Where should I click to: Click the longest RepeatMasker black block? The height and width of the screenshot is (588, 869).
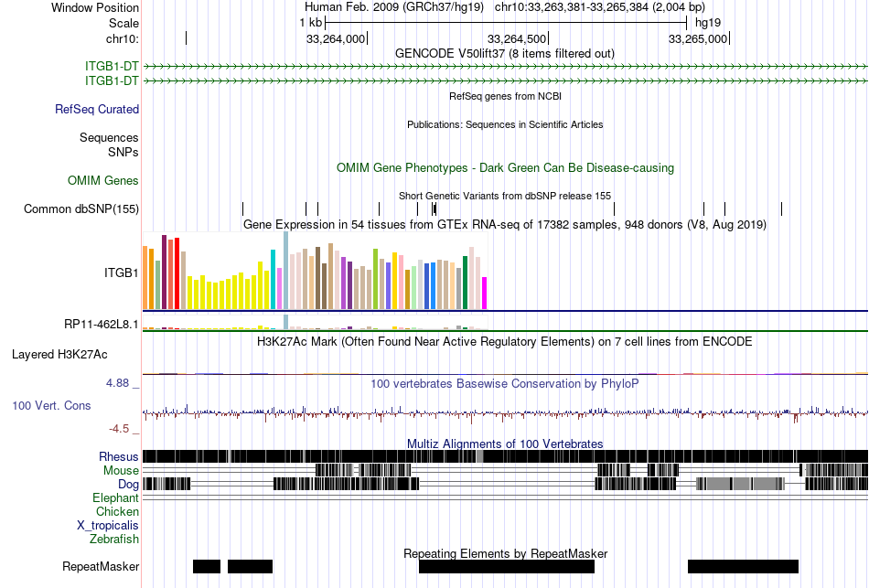[x=507, y=566]
